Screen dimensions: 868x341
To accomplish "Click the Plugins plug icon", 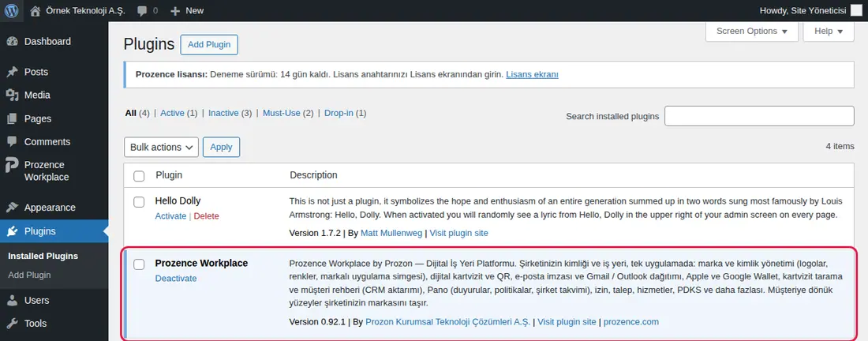I will [x=12, y=231].
